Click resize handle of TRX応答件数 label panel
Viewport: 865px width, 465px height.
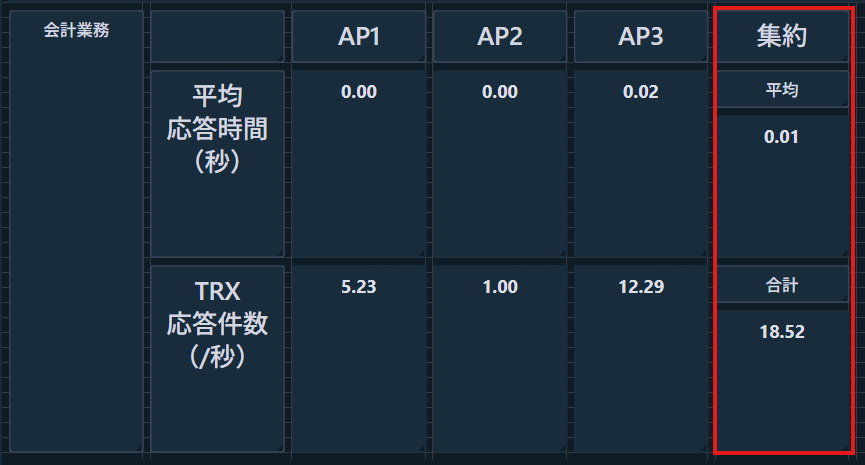[280, 447]
